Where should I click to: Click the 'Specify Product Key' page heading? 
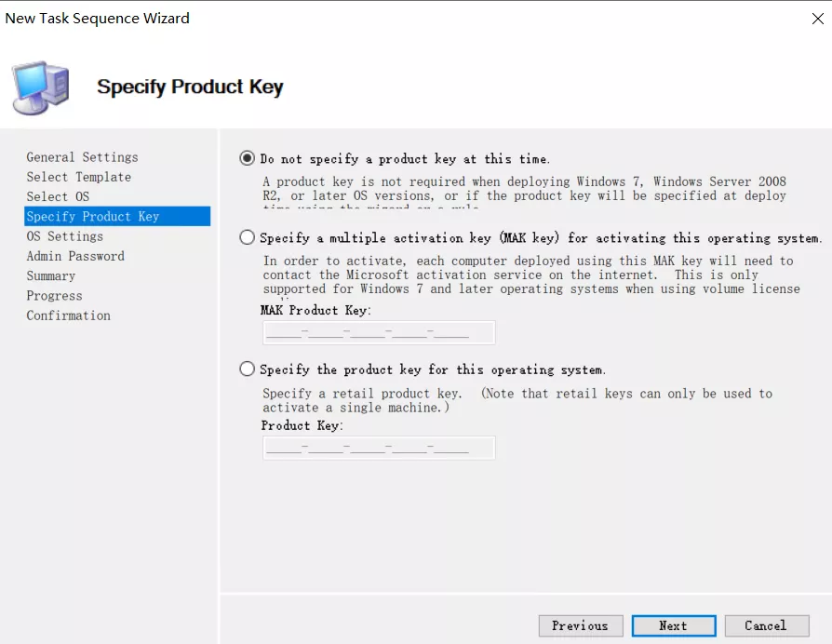coord(190,87)
